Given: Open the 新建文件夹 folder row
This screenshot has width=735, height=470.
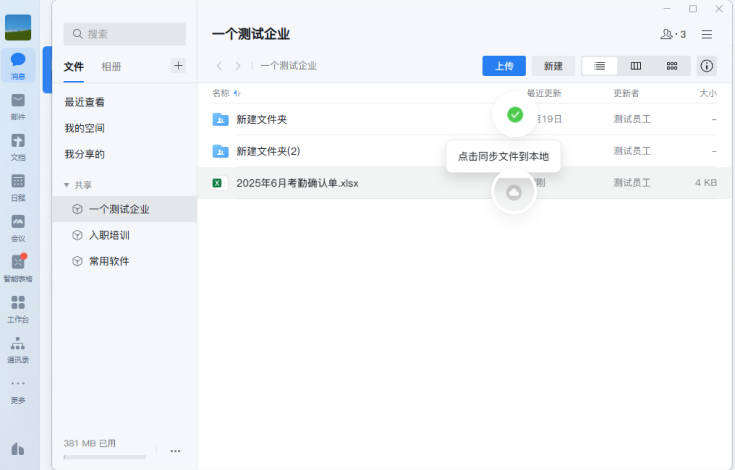Looking at the screenshot, I should [464, 119].
